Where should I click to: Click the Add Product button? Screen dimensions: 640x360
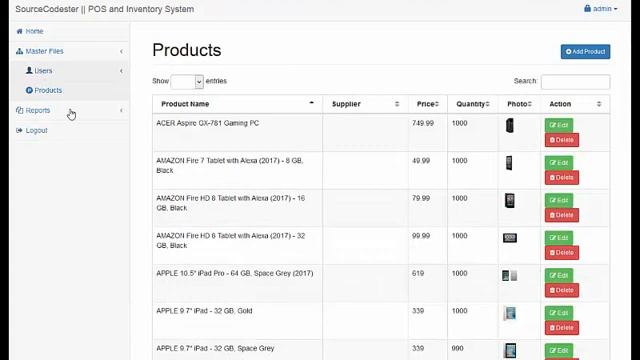[585, 51]
